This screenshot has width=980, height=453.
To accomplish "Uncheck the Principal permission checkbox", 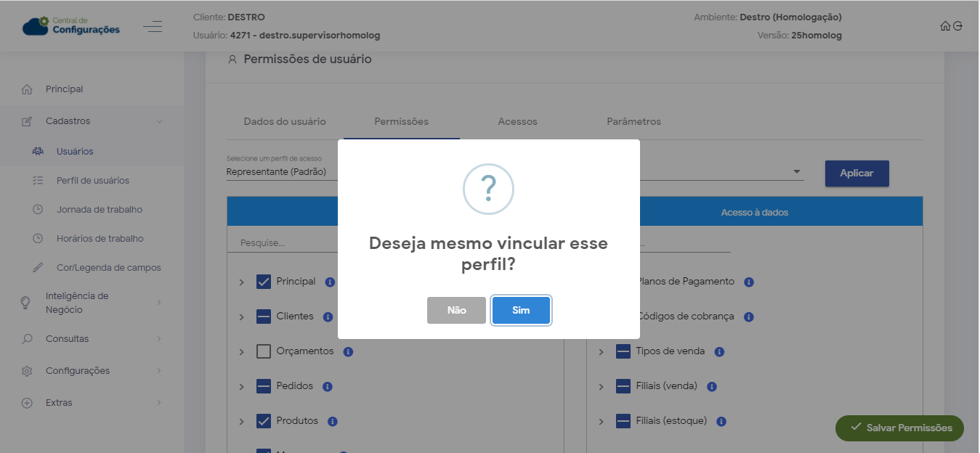I will coord(264,282).
